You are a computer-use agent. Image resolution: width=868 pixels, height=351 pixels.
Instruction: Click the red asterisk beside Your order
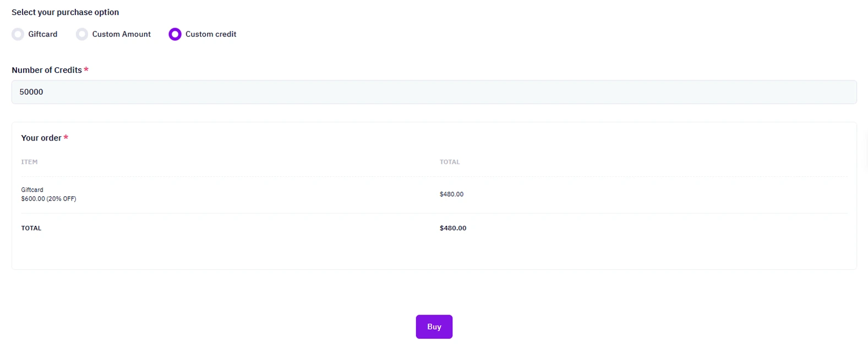[66, 138]
